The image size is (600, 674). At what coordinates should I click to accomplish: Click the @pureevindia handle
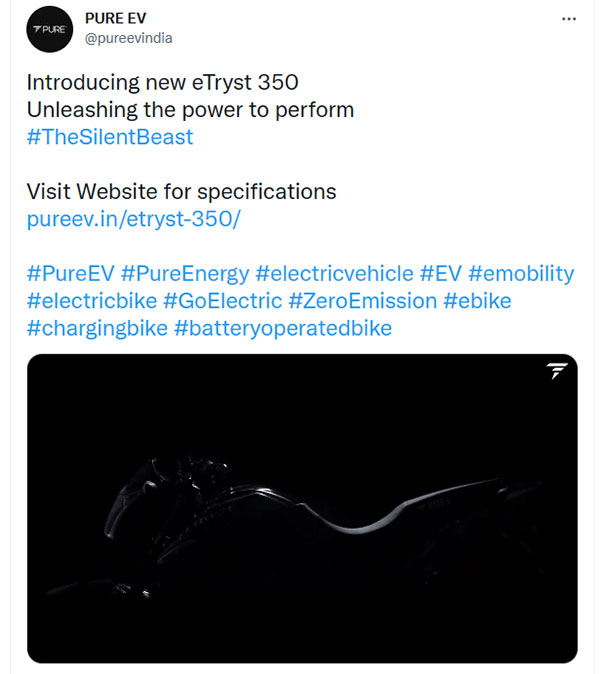coord(129,38)
